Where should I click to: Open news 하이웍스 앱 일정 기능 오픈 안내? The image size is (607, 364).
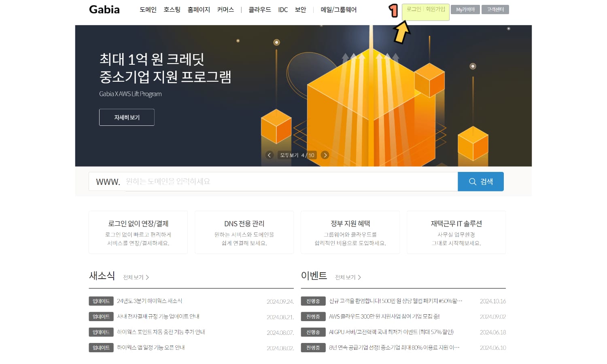(151, 347)
